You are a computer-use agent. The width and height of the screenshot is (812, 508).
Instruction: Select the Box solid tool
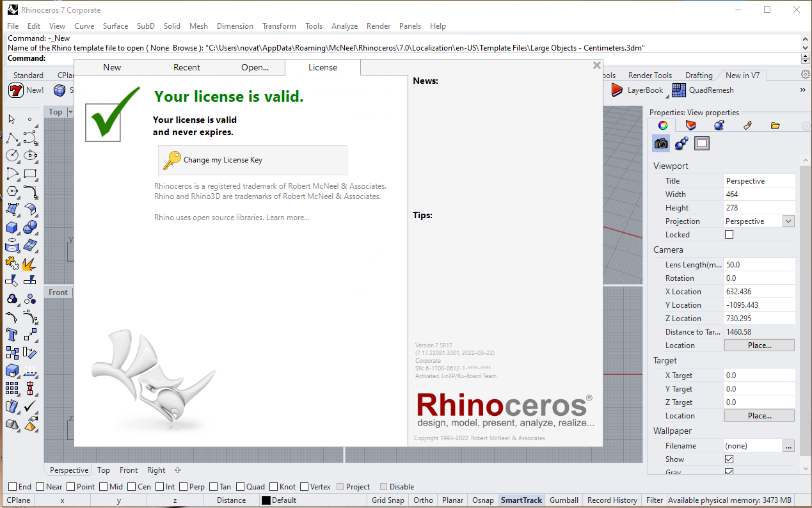click(x=12, y=227)
